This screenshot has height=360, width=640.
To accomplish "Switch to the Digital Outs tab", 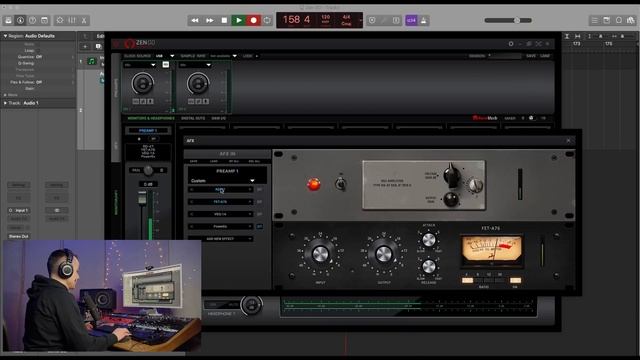I will pos(193,118).
